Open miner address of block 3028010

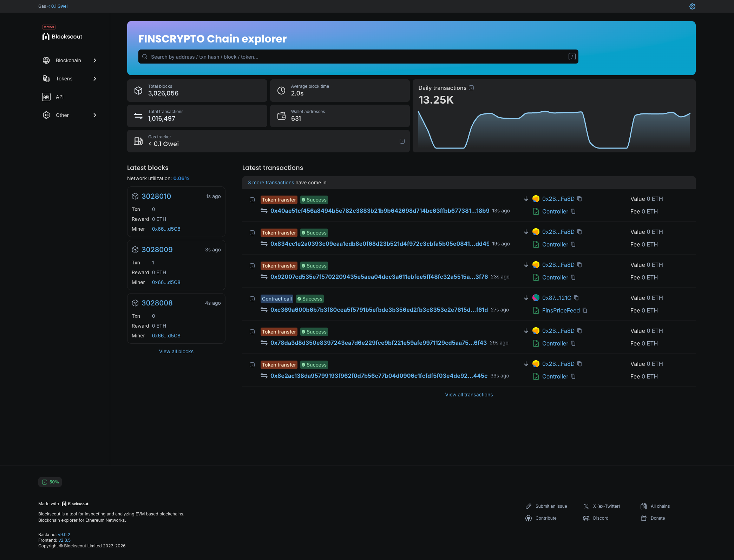(x=166, y=229)
